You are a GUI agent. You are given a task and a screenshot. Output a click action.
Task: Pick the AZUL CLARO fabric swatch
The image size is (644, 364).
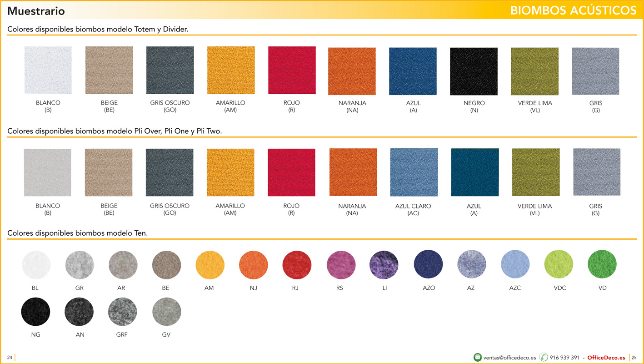(x=414, y=172)
